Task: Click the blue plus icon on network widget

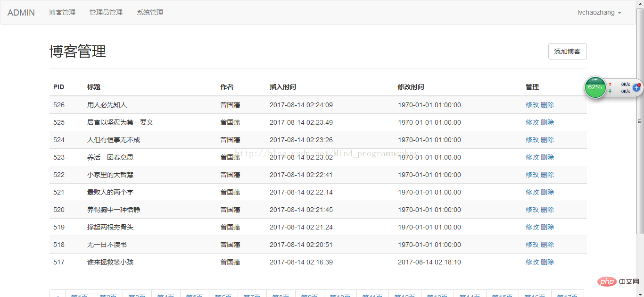Action: pos(636,87)
